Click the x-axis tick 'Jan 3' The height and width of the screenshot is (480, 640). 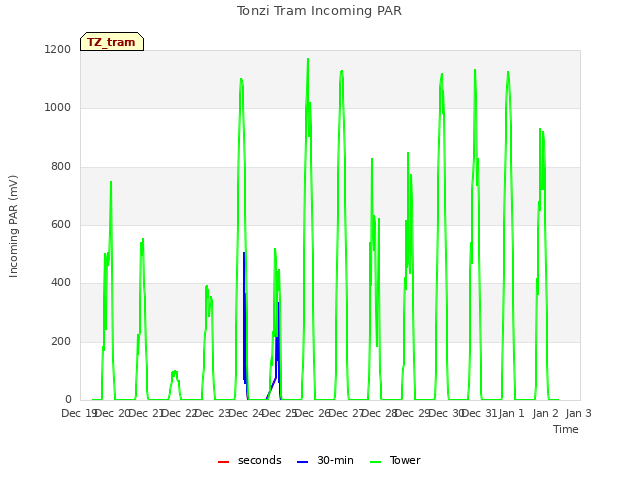tap(578, 413)
